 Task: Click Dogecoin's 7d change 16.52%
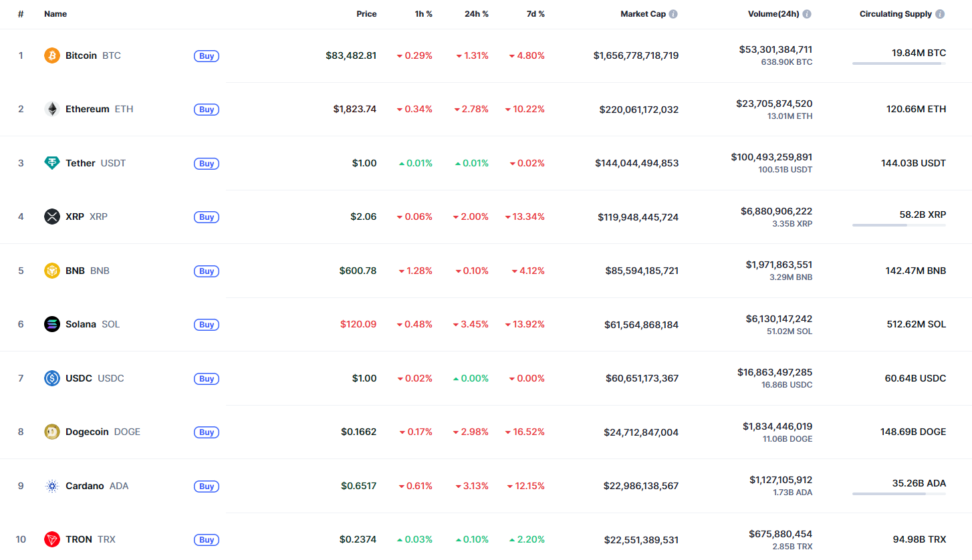525,432
